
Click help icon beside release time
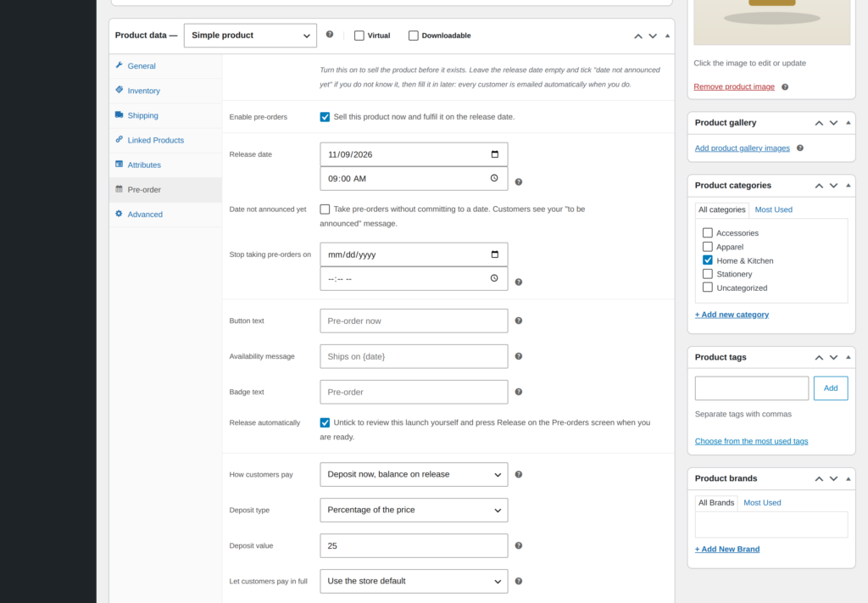pyautogui.click(x=519, y=181)
